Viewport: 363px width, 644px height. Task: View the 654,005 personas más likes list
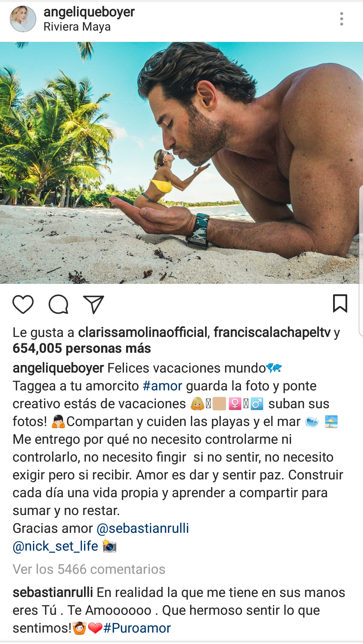tap(82, 348)
